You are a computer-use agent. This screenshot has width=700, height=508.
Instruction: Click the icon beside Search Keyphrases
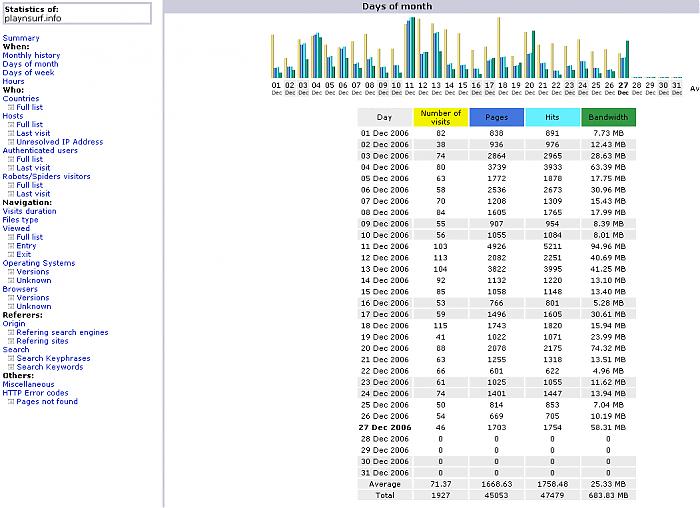11,358
